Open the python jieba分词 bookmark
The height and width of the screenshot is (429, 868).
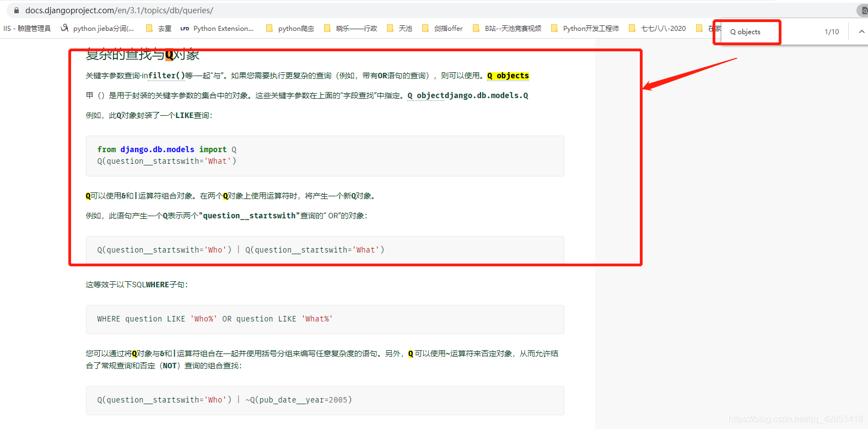point(98,29)
